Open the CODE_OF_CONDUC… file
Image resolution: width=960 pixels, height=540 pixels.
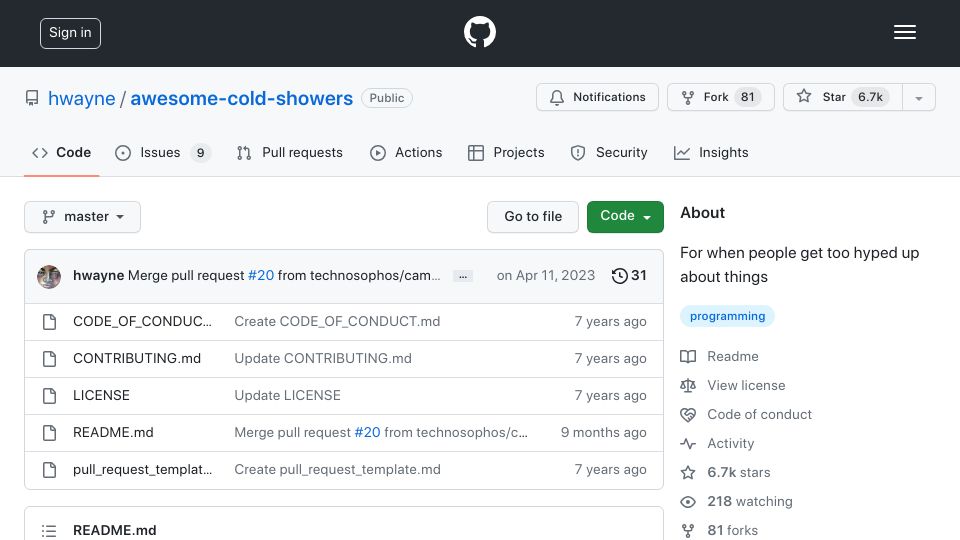[142, 321]
